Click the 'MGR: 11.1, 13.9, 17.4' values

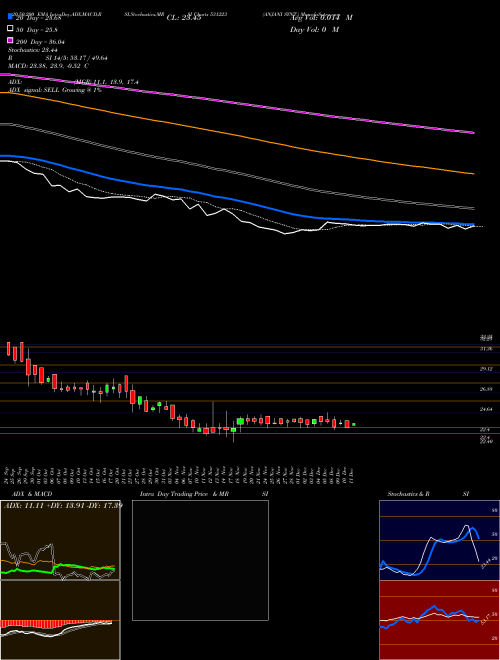[107, 82]
